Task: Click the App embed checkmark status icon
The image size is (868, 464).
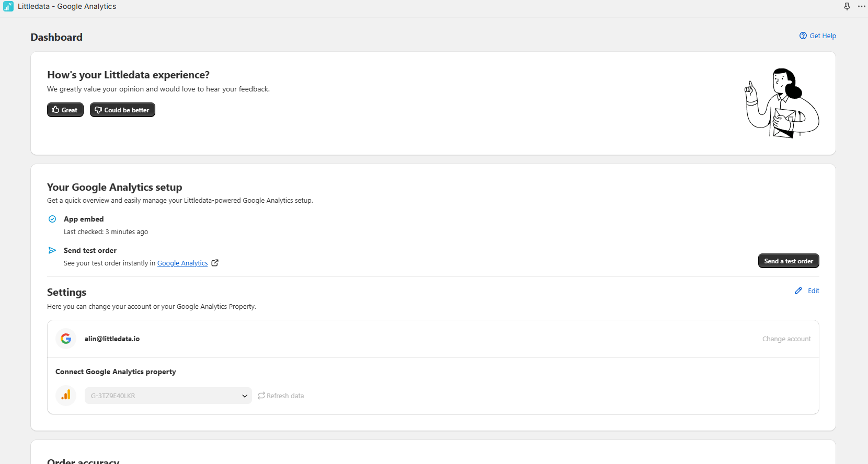Action: tap(52, 219)
